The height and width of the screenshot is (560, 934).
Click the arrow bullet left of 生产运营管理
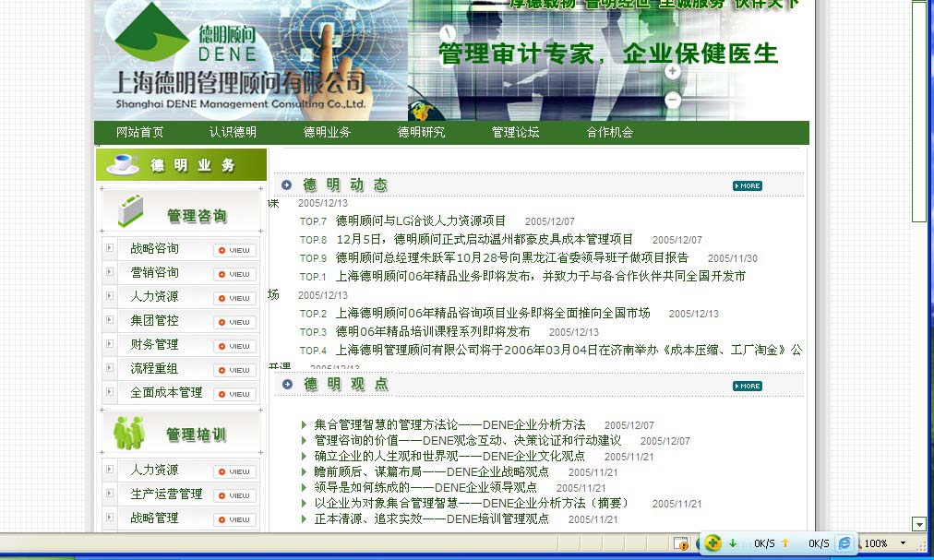tap(110, 493)
